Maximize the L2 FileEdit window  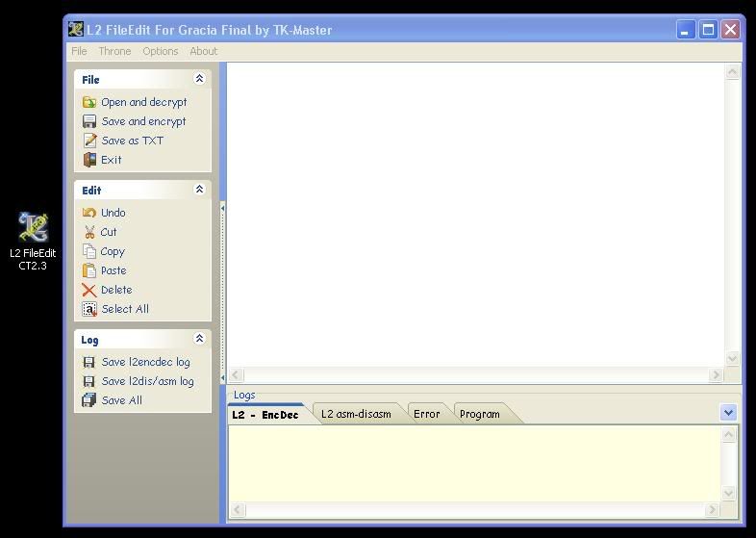[708, 30]
